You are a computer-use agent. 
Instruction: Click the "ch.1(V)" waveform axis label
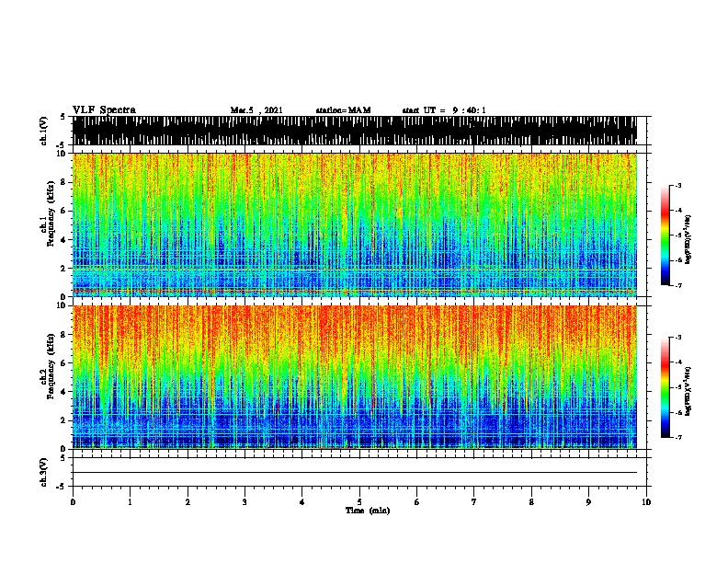(x=44, y=131)
